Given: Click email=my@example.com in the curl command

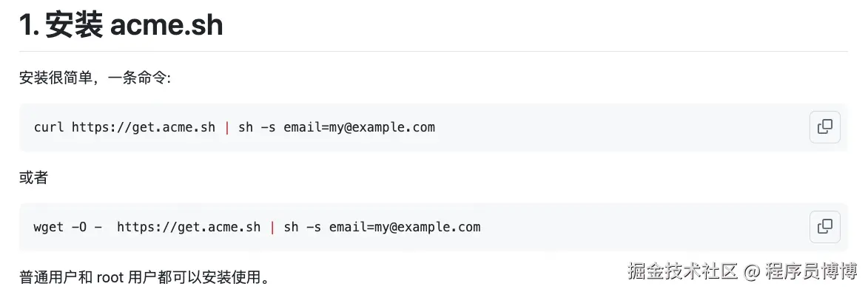Looking at the screenshot, I should pos(360,127).
